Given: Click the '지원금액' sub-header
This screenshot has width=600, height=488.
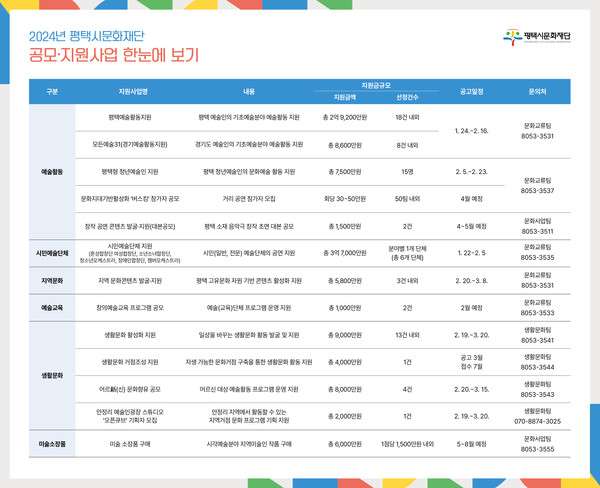Looking at the screenshot, I should [345, 97].
